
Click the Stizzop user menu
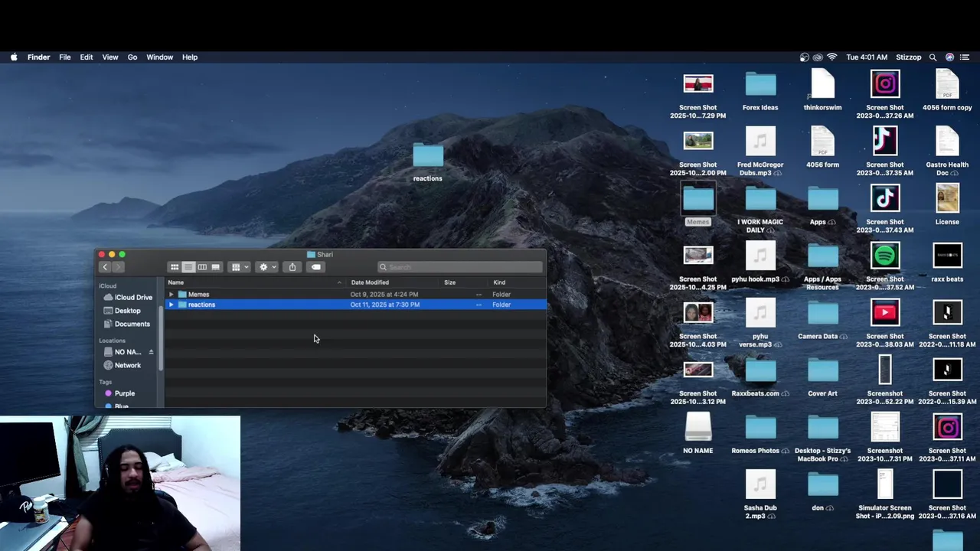click(x=909, y=57)
